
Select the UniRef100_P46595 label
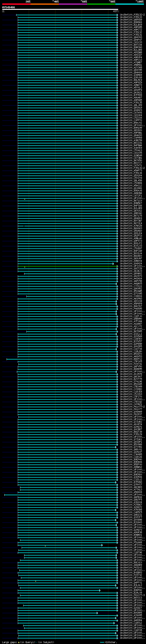[131, 309]
